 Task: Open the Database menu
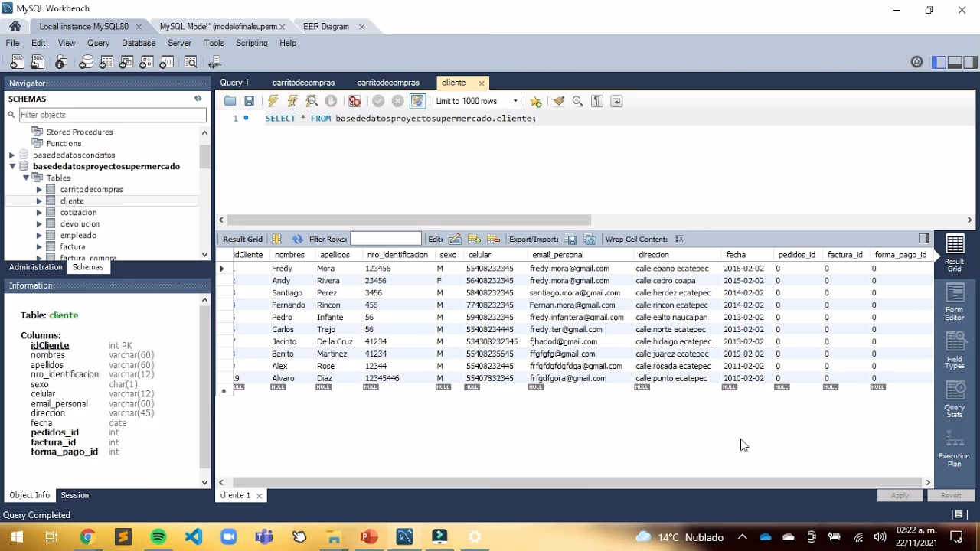139,43
